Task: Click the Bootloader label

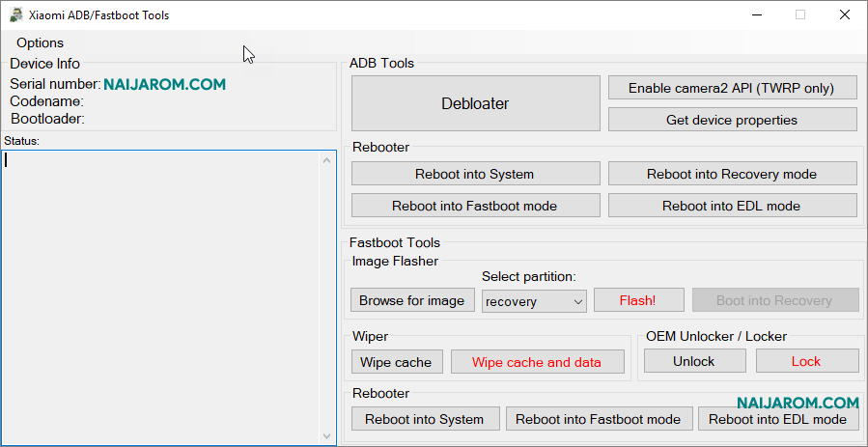Action: pos(47,119)
